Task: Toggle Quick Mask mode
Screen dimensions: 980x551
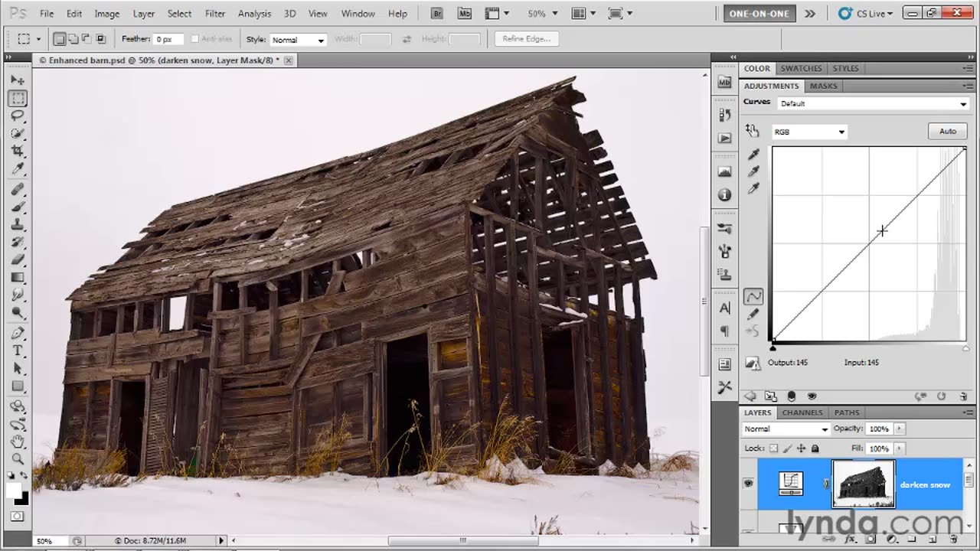Action: pos(18,517)
